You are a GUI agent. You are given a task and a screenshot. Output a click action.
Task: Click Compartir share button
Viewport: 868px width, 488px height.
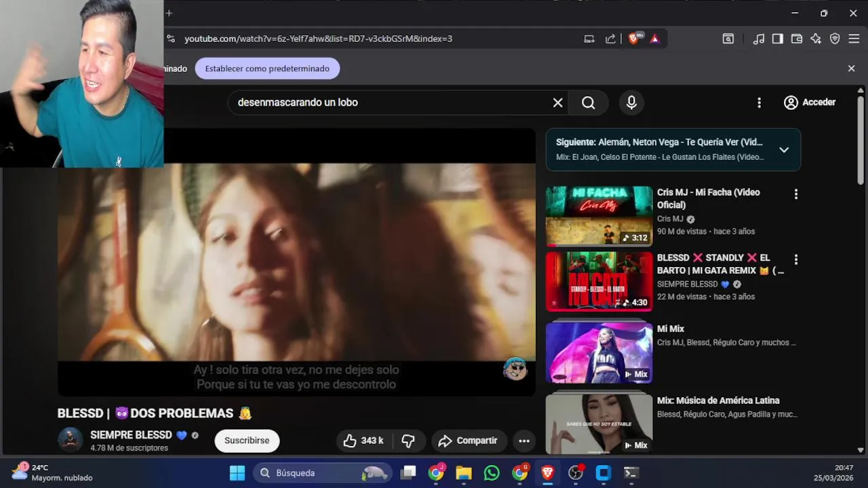tap(469, 441)
